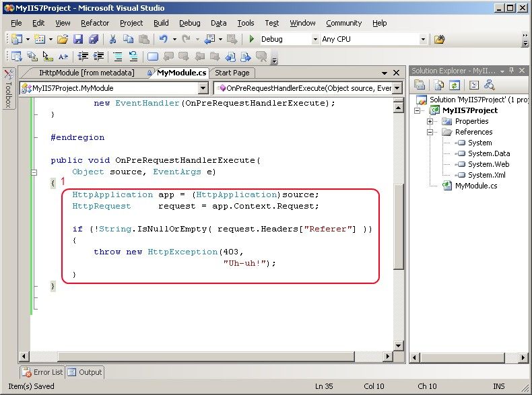The height and width of the screenshot is (395, 532).
Task: Click Show All Files in Solution Explorer
Action: [439, 85]
